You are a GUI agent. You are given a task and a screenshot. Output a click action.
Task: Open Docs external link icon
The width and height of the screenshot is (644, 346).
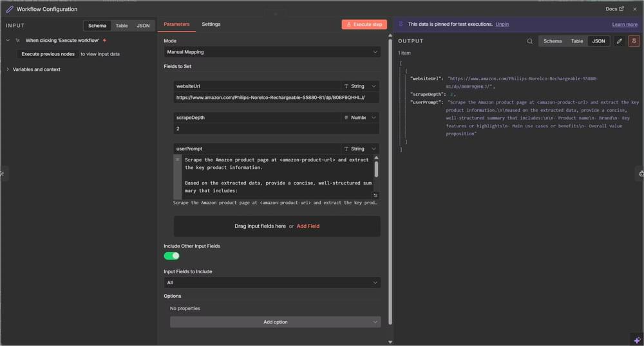coord(621,9)
